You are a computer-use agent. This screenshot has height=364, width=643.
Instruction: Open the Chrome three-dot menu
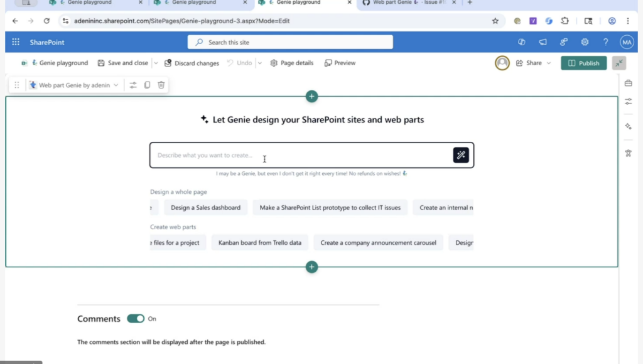(627, 21)
